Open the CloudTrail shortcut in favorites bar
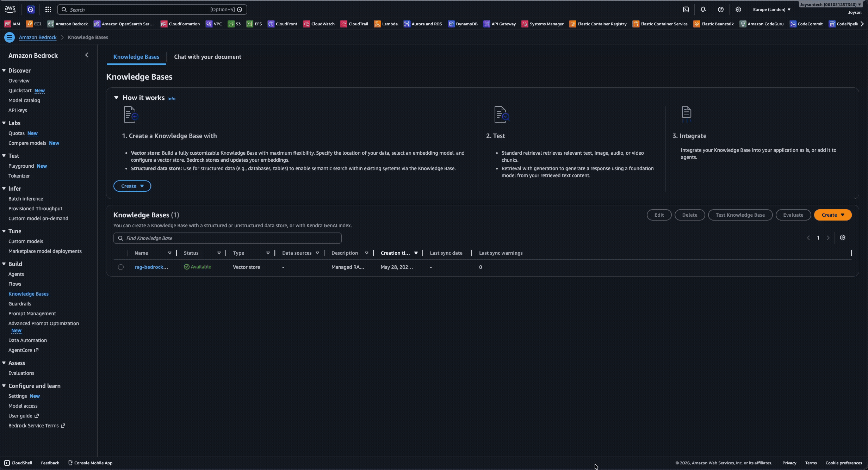The width and height of the screenshot is (868, 470). click(x=354, y=24)
